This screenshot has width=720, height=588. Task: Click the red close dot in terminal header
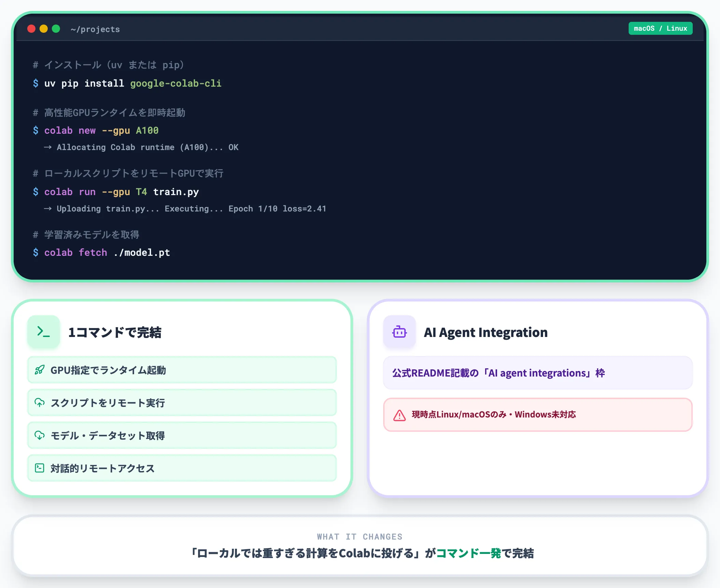coord(31,29)
